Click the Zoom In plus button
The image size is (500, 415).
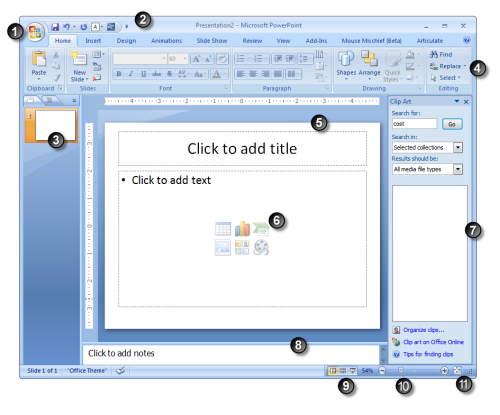[x=444, y=370]
